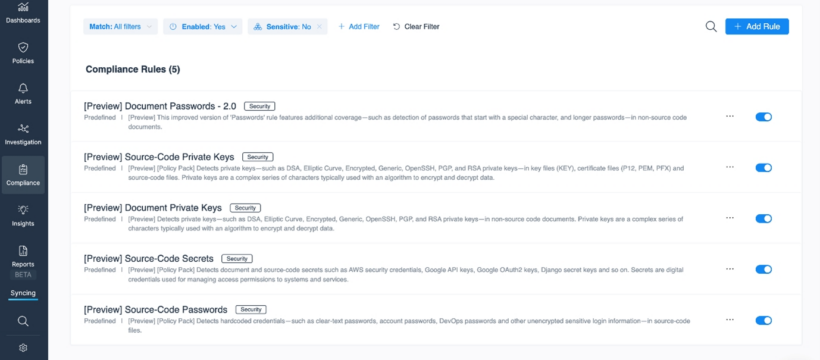The width and height of the screenshot is (820, 360).
Task: Click the reset icon of Clear Filter
Action: pyautogui.click(x=396, y=27)
